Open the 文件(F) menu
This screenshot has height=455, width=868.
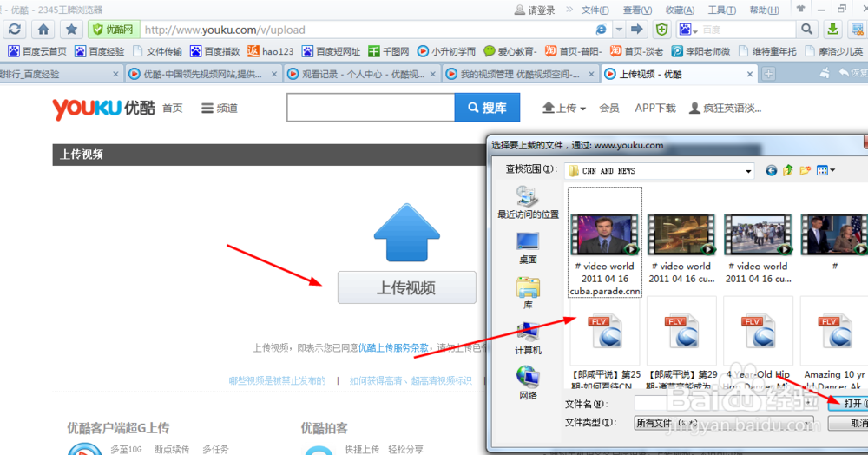[595, 10]
